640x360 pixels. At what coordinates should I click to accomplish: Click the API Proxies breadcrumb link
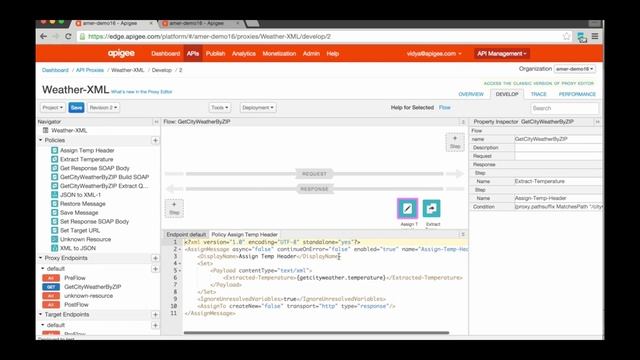point(90,70)
